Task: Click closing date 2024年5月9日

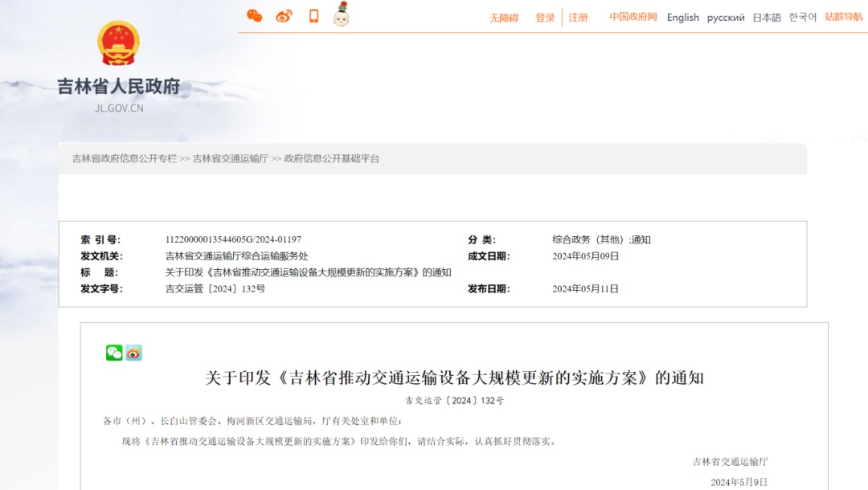Action: 739,482
